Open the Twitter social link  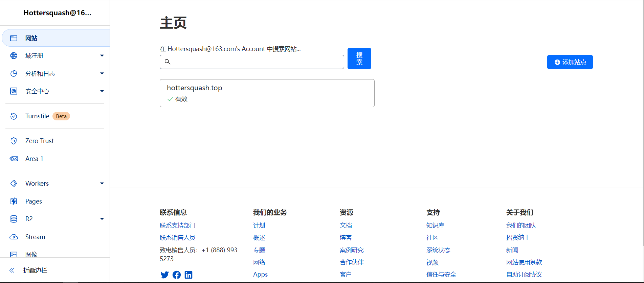[165, 275]
